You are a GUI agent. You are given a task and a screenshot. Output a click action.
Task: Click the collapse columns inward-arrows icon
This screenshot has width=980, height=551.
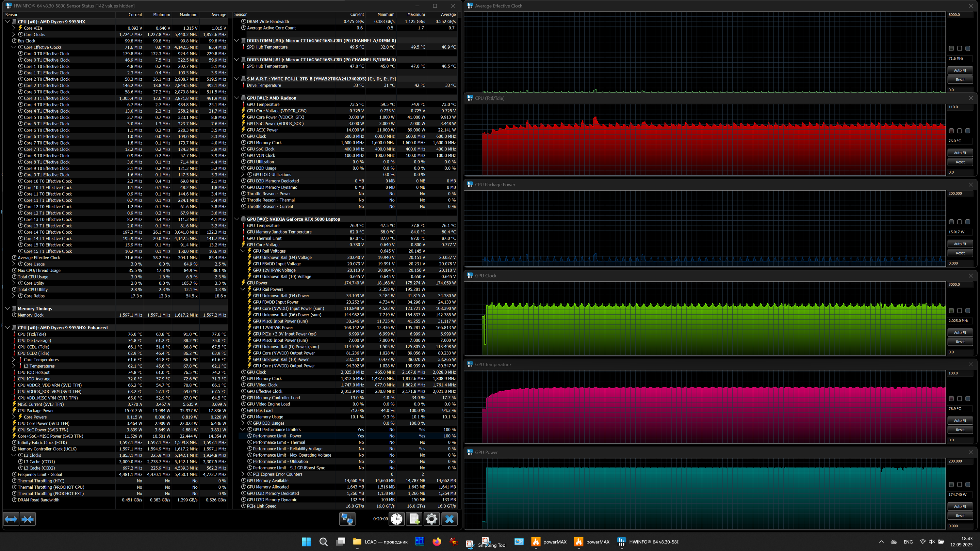click(28, 519)
